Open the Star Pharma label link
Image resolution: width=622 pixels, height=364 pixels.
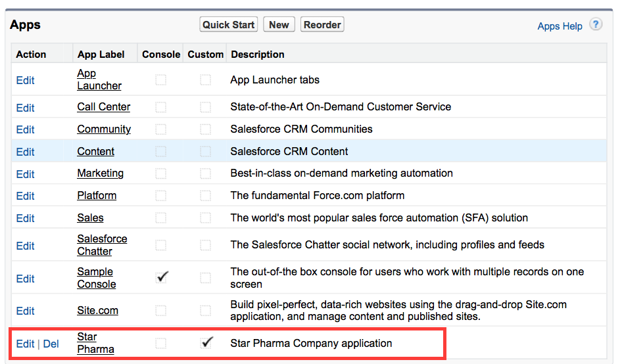tap(95, 342)
